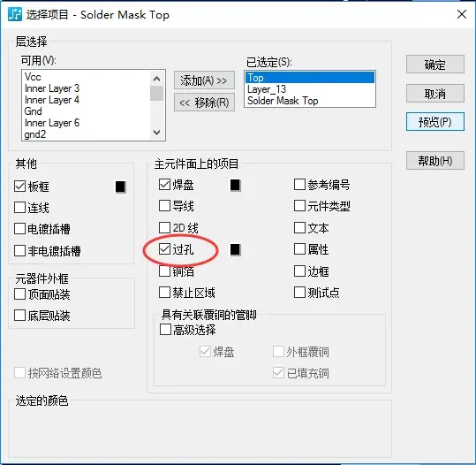The height and width of the screenshot is (465, 476).
Task: Click the 确定 button
Action: coord(435,65)
